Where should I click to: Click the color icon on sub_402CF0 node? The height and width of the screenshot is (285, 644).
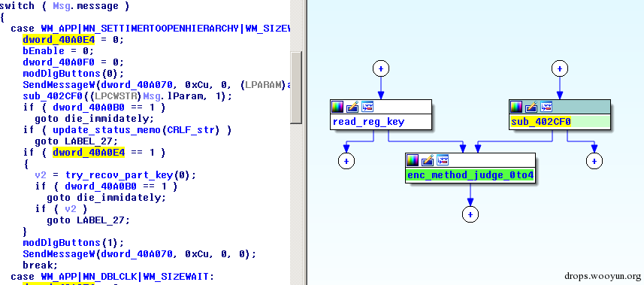517,108
